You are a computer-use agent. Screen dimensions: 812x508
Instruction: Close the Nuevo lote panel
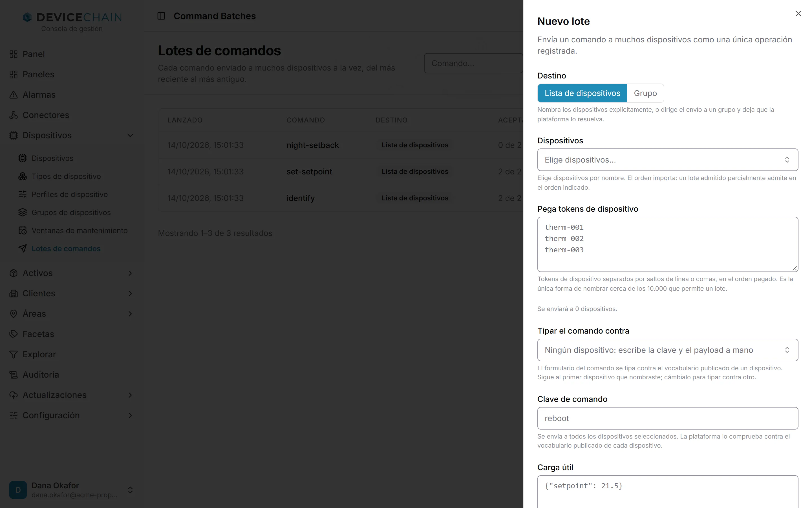pos(798,14)
